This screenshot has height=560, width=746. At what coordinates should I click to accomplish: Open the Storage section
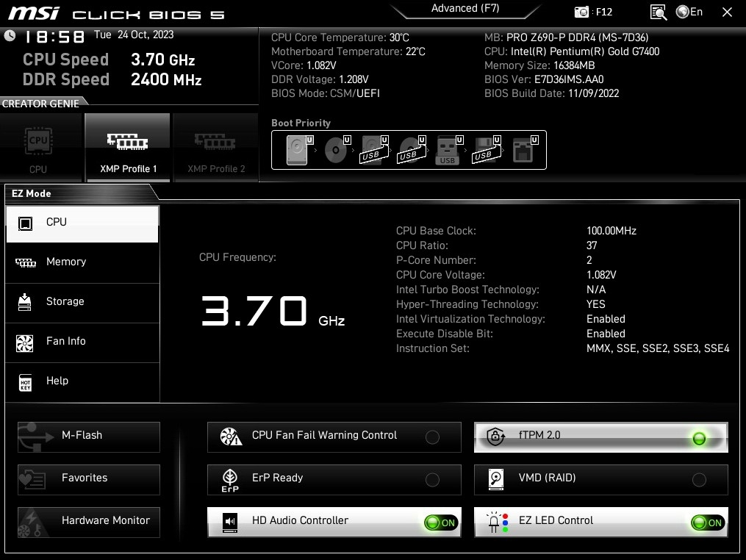pyautogui.click(x=82, y=302)
